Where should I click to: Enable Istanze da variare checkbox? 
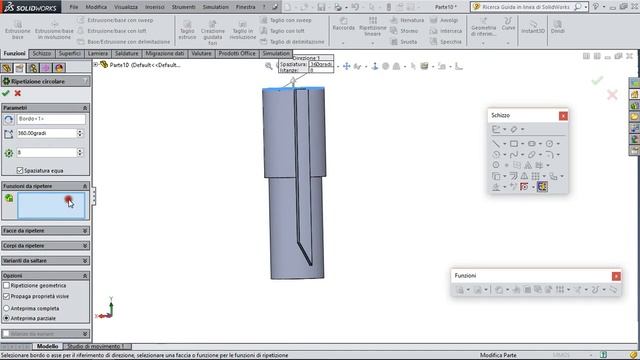[x=6, y=333]
